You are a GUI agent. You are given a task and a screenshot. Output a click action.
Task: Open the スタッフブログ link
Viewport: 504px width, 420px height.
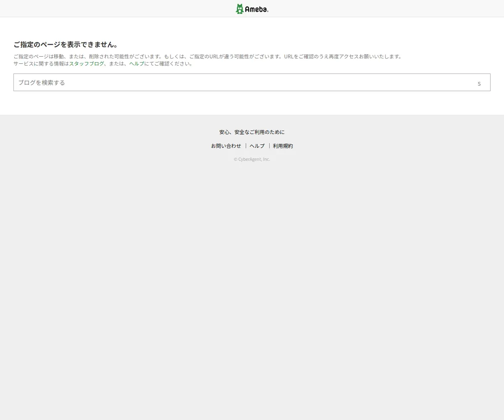(x=87, y=63)
